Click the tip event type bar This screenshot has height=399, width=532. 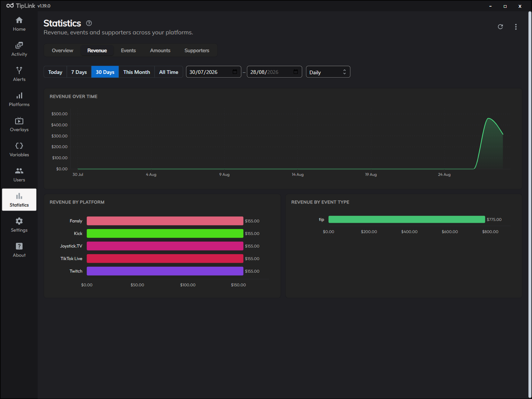click(x=407, y=219)
